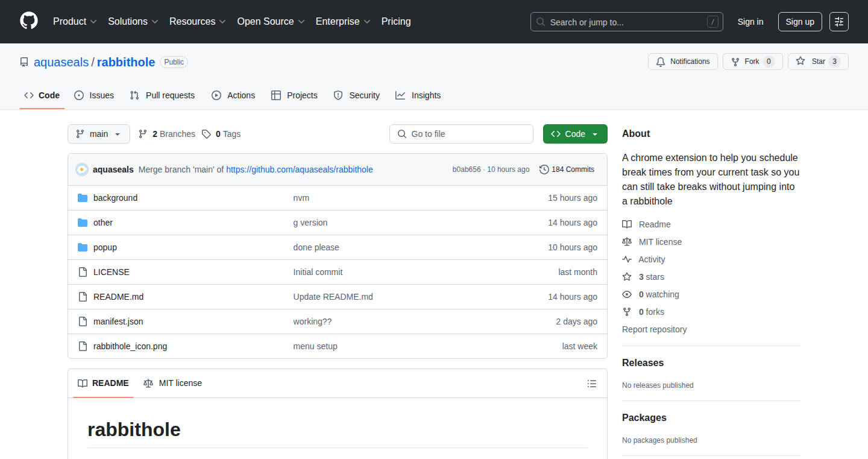The image size is (868, 459).
Task: View the 0 Tags link
Action: 221,134
